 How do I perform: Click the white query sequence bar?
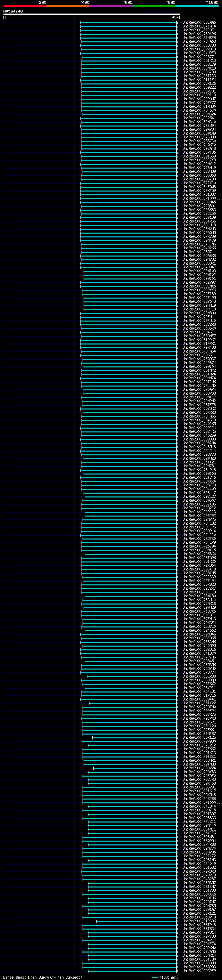tap(91, 14)
